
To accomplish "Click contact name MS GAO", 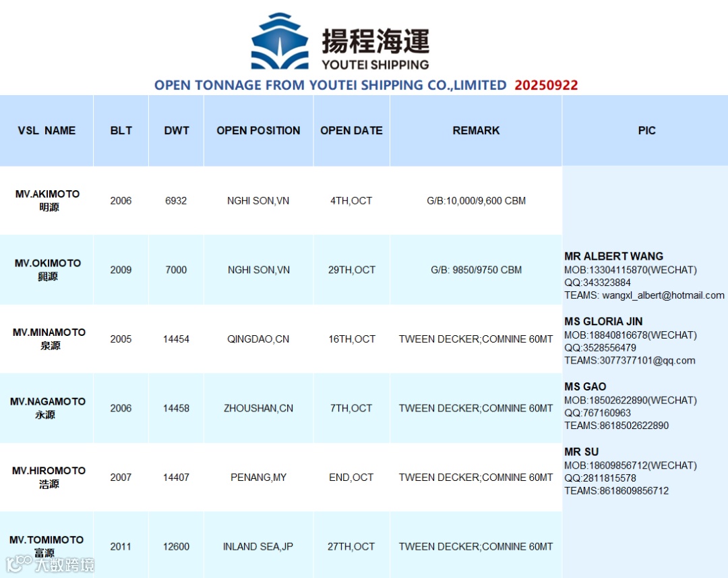I will pyautogui.click(x=586, y=386).
